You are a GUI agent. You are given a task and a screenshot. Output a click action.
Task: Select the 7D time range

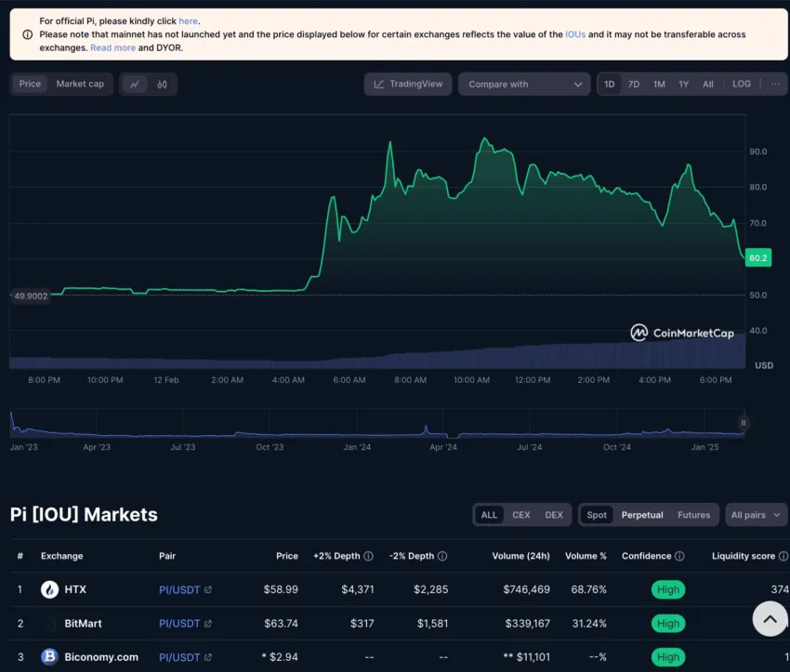[634, 85]
